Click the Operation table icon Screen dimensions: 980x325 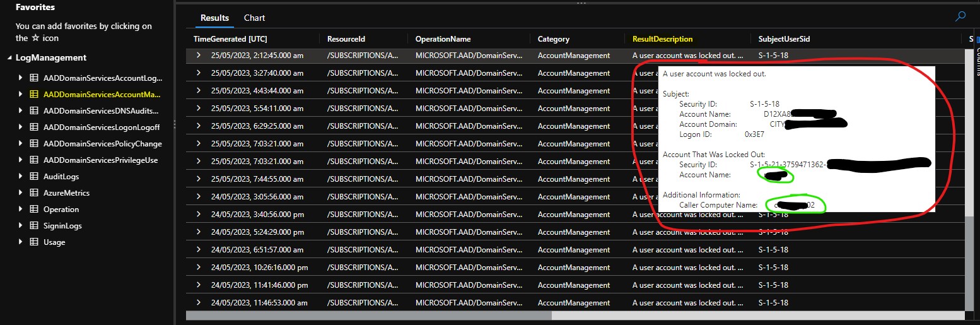[34, 209]
